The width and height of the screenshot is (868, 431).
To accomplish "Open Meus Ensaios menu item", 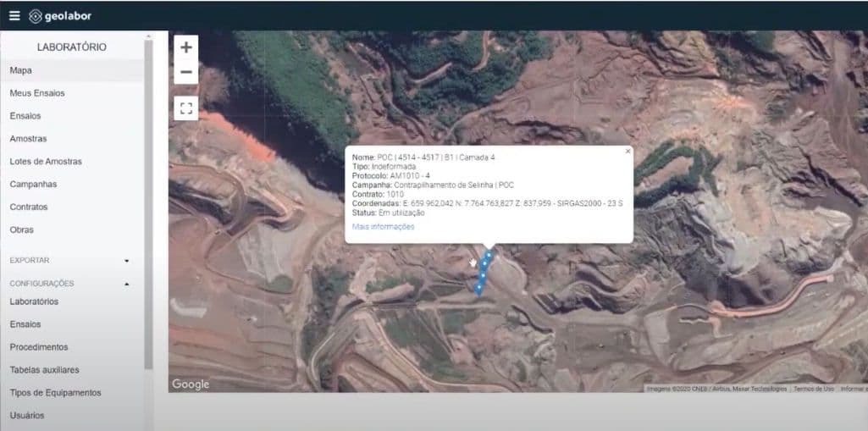I will coord(37,93).
